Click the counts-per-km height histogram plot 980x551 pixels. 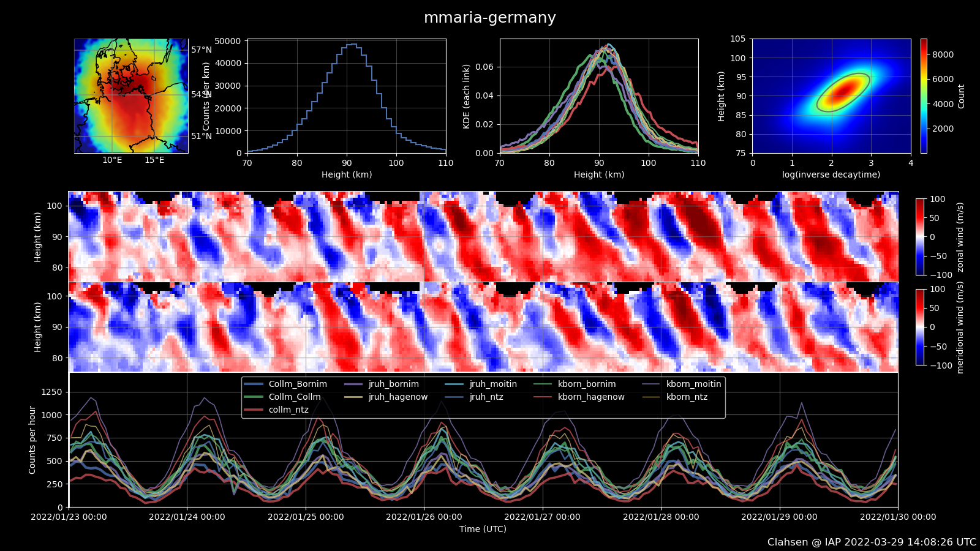click(347, 96)
